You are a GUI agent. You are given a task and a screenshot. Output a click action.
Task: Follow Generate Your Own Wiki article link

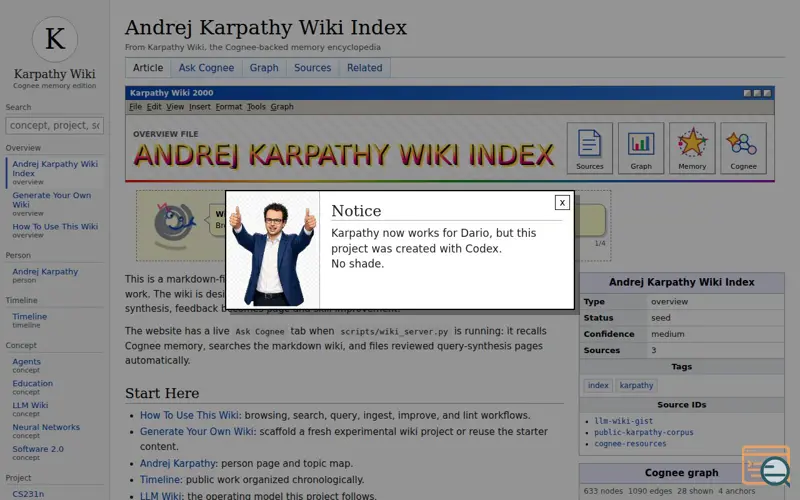pyautogui.click(x=197, y=432)
